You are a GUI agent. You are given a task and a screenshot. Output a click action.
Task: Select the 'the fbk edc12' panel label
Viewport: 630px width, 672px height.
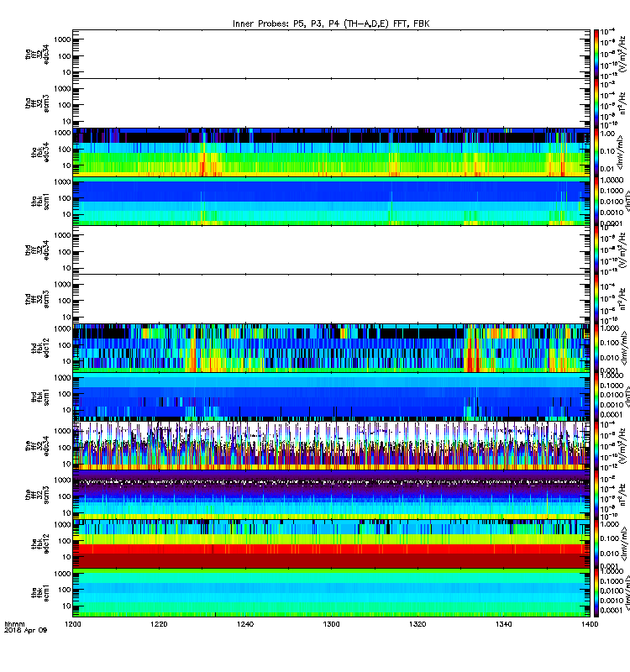pyautogui.click(x=40, y=543)
